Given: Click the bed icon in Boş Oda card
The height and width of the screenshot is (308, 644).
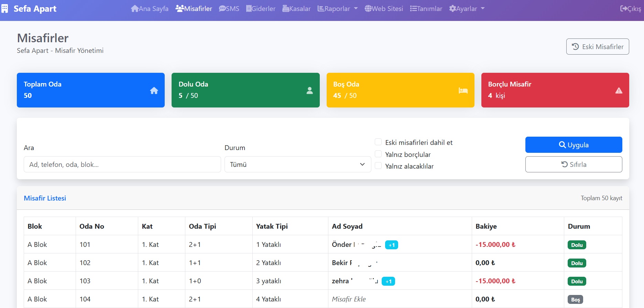Looking at the screenshot, I should point(463,90).
